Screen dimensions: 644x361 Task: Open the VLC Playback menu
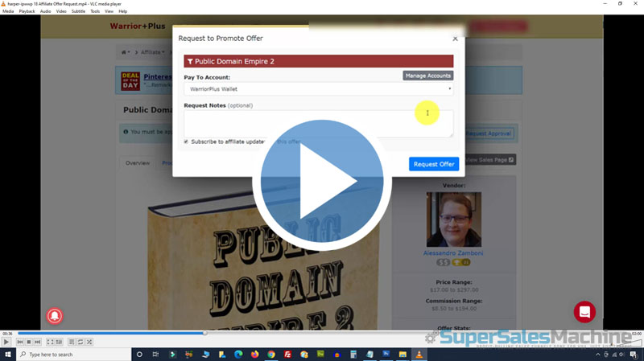click(x=27, y=11)
